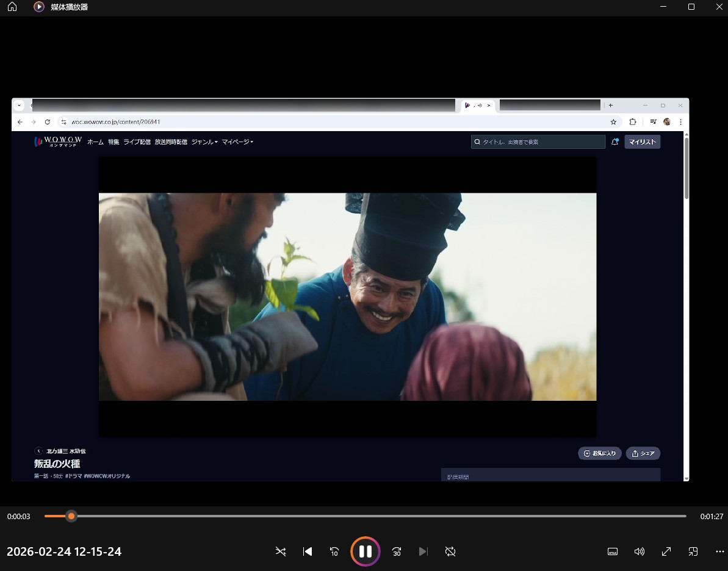The height and width of the screenshot is (571, 728).
Task: Click the ライブ配信 menu item
Action: (137, 142)
